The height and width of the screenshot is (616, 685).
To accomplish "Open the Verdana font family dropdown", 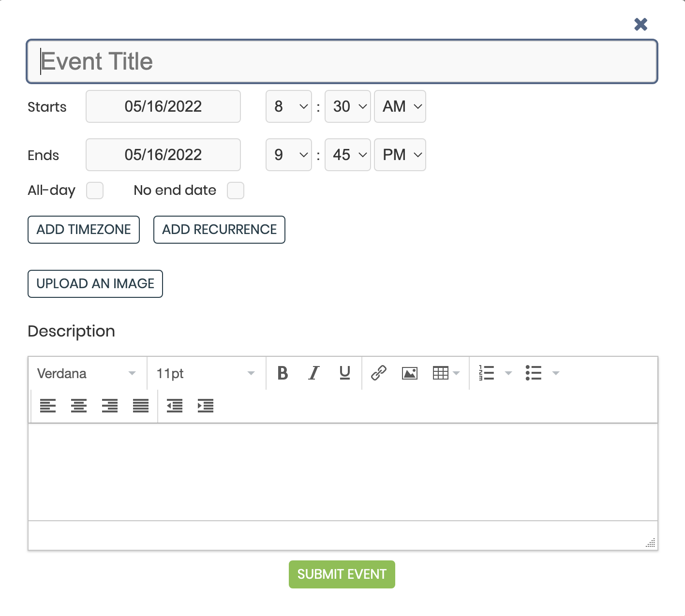I will coord(87,373).
